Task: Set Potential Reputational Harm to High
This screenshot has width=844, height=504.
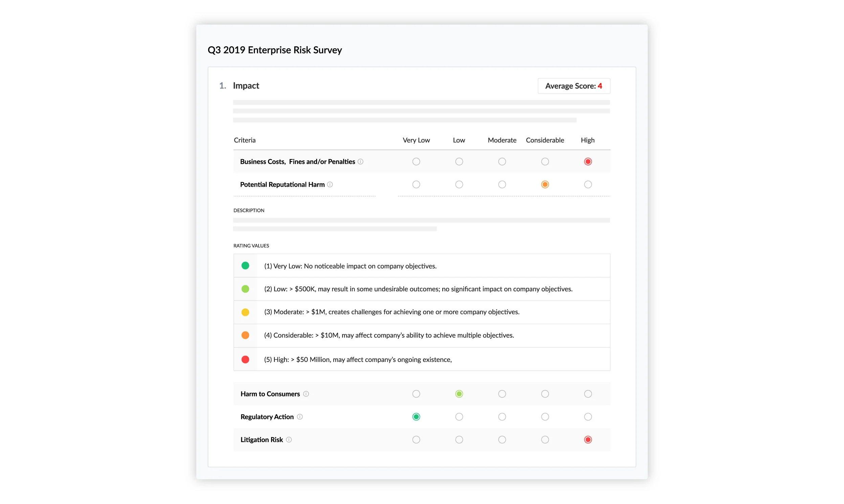Action: pyautogui.click(x=588, y=184)
